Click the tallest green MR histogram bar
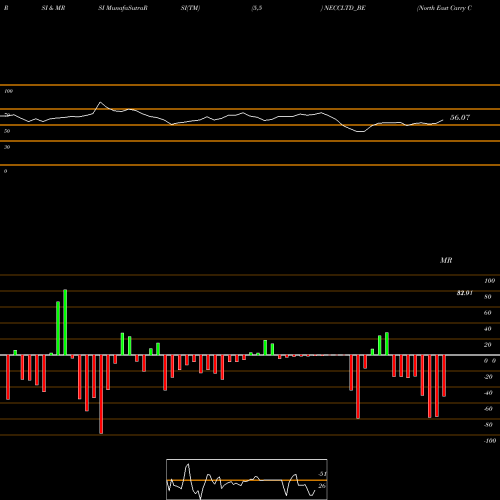 (65, 322)
